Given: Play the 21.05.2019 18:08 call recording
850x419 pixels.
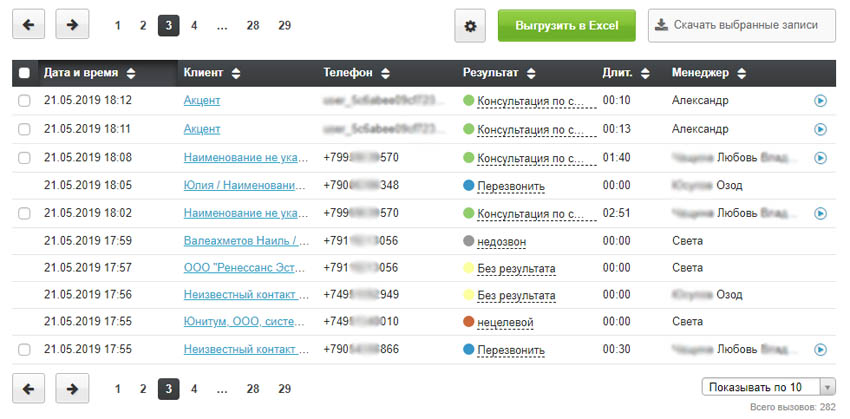Looking at the screenshot, I should pyautogui.click(x=820, y=157).
